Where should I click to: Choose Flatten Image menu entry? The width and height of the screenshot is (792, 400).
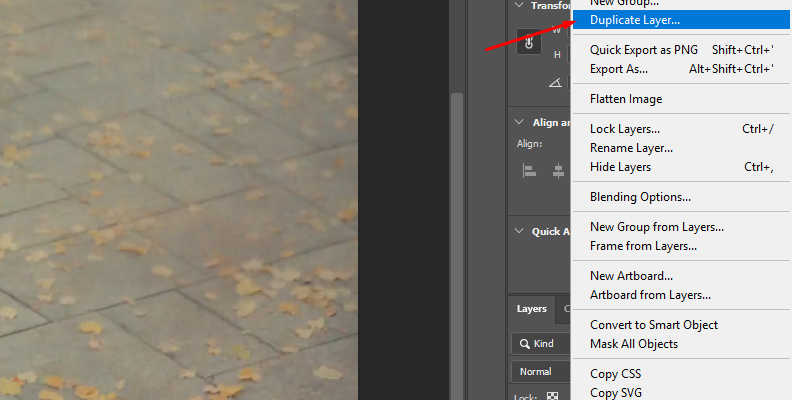[x=682, y=99]
